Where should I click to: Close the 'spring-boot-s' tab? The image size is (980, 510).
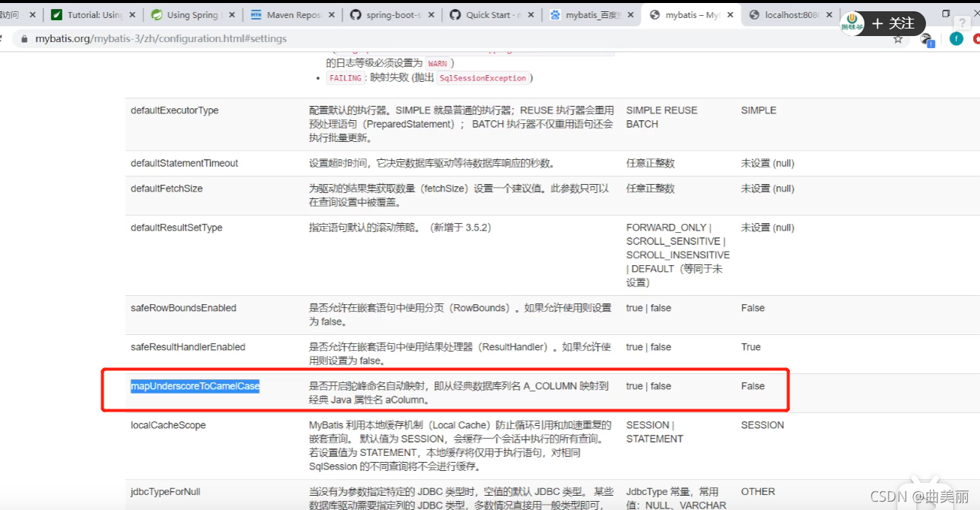click(x=431, y=15)
